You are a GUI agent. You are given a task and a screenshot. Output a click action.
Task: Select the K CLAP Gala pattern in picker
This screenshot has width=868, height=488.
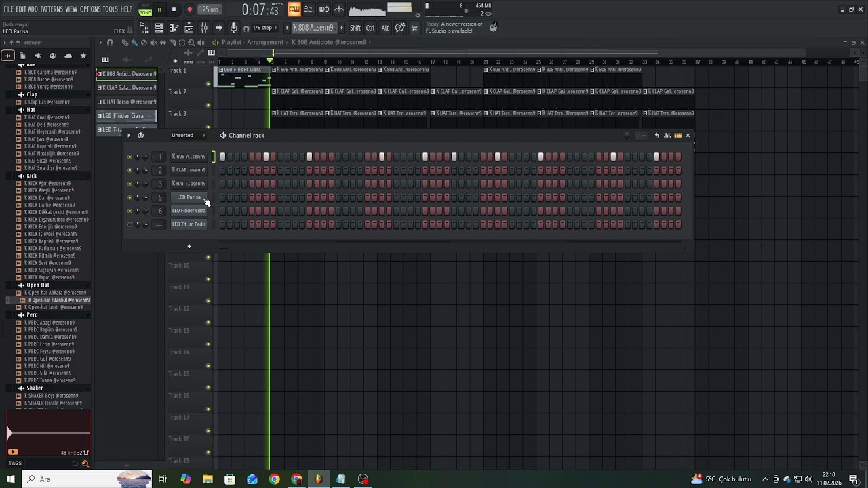coord(127,88)
